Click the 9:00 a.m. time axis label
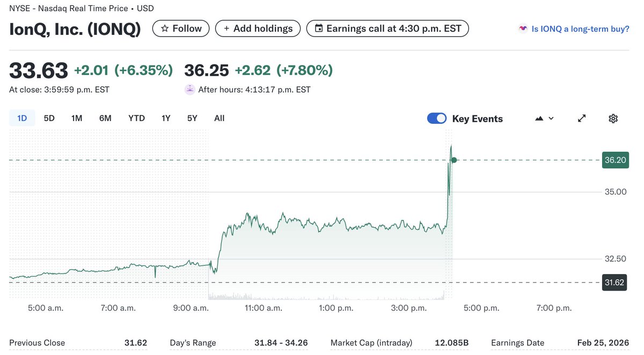This screenshot has width=644, height=355. coord(191,308)
